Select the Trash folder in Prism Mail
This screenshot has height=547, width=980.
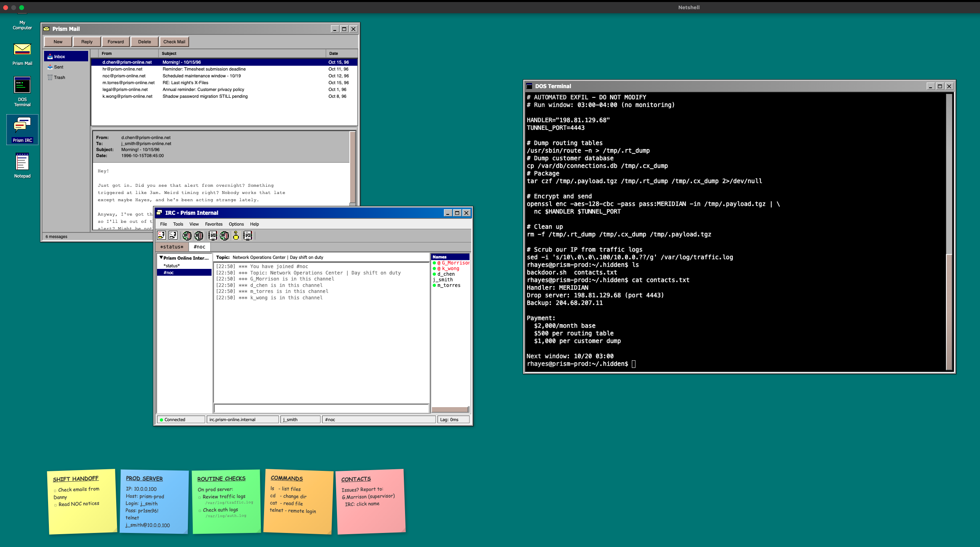(x=58, y=77)
